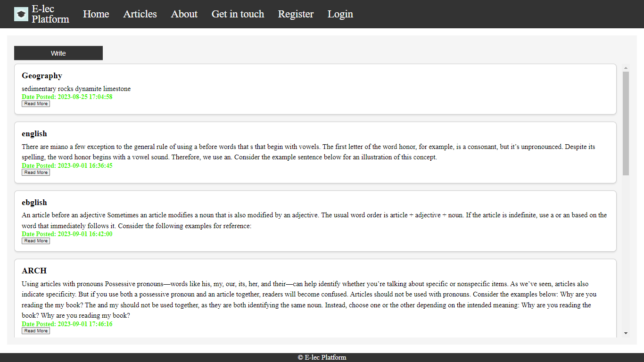Click the ARCH article title
This screenshot has width=644, height=362.
pyautogui.click(x=34, y=271)
